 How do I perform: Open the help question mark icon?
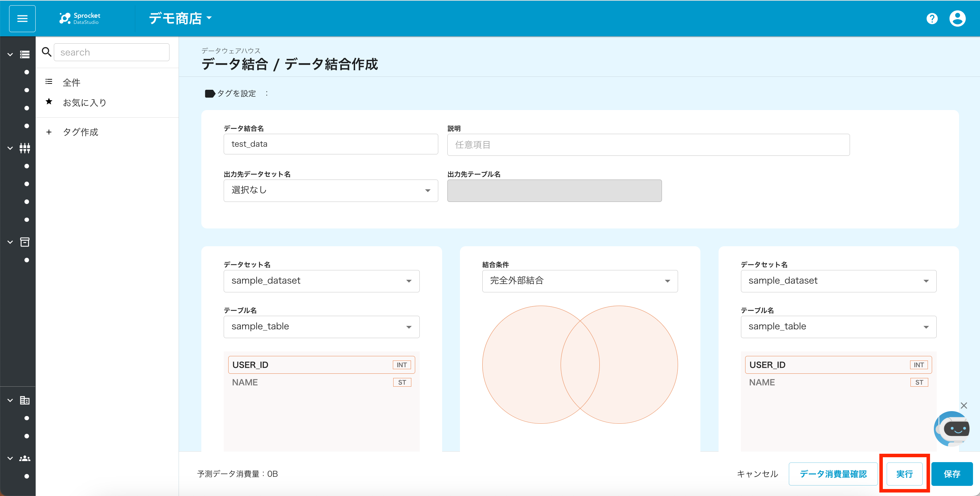click(x=932, y=19)
